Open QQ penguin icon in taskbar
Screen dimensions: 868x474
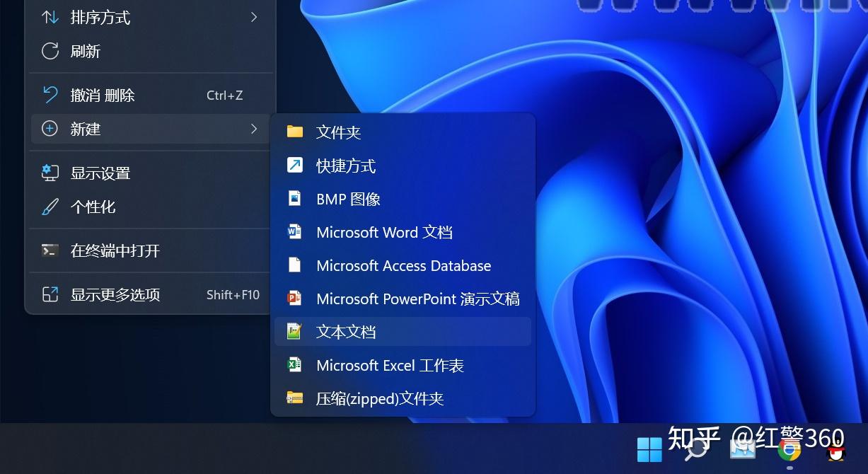pyautogui.click(x=836, y=449)
